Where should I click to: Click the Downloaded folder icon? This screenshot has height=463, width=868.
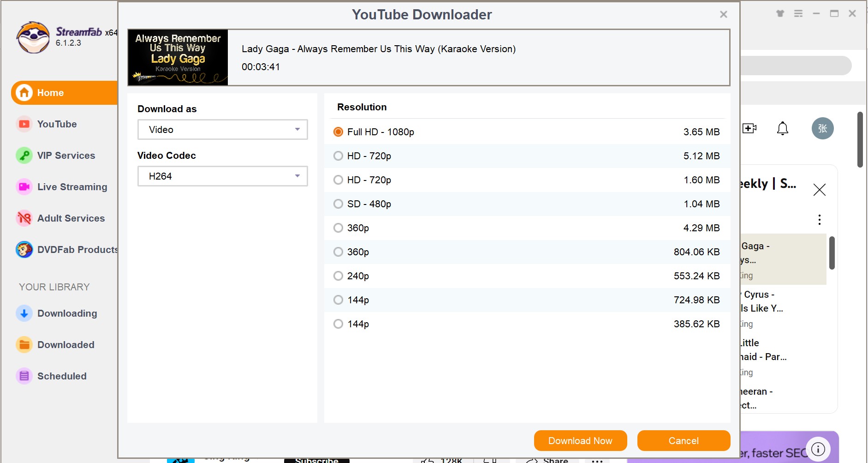[x=24, y=345]
